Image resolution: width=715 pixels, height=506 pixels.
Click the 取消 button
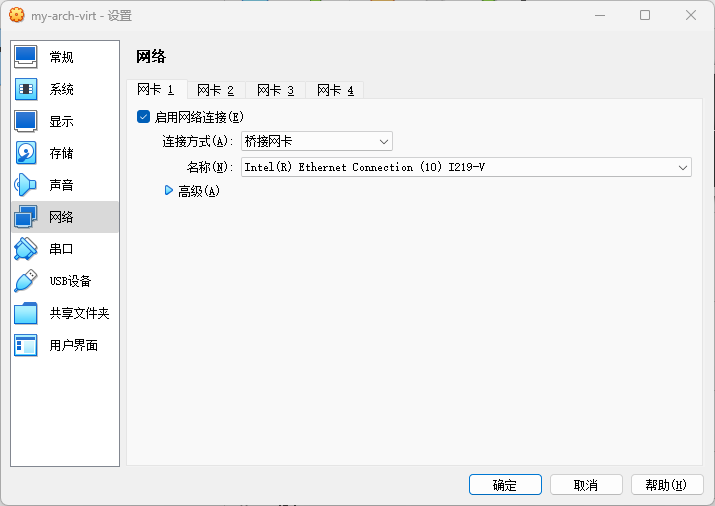[586, 485]
